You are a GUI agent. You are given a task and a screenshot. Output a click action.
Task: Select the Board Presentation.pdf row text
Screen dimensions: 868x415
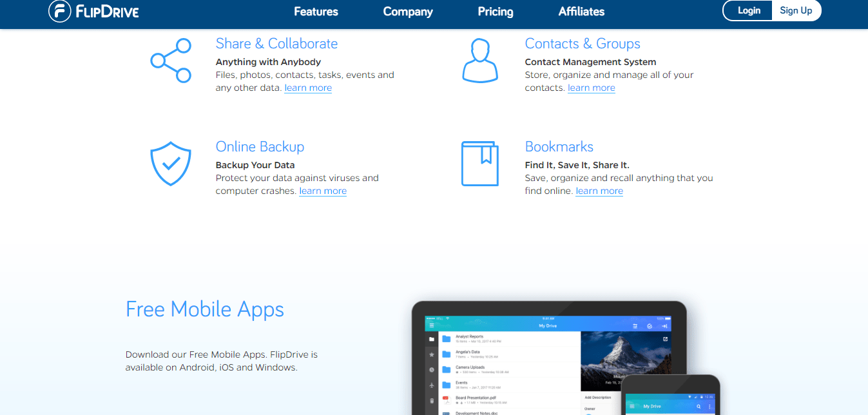click(x=476, y=398)
